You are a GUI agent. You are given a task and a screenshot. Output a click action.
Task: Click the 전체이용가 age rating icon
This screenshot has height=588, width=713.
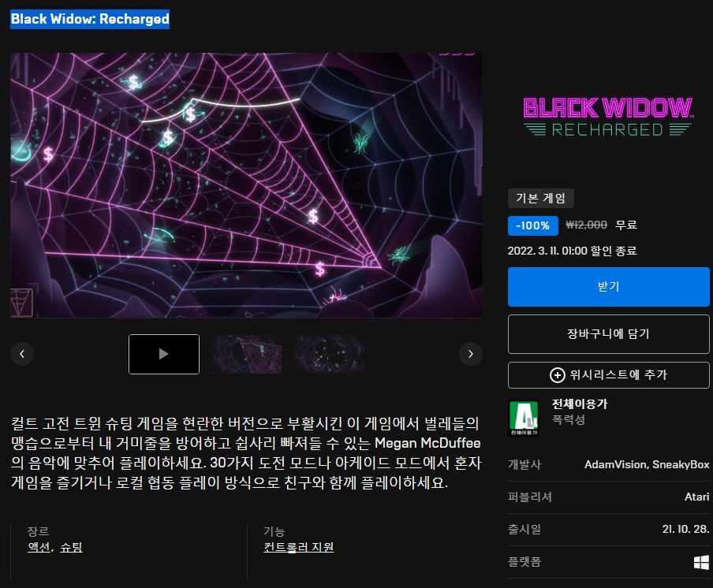point(524,418)
